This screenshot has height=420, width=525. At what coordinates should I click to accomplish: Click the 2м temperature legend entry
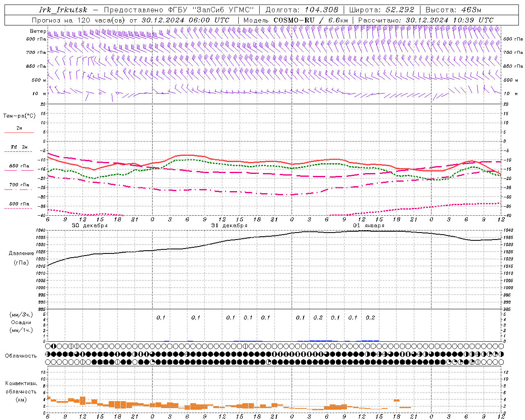[19, 128]
